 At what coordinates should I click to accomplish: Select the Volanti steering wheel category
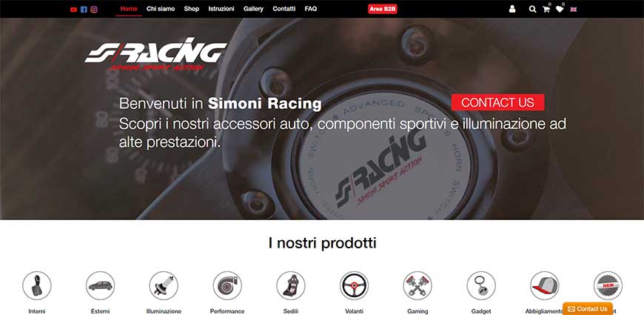354,286
